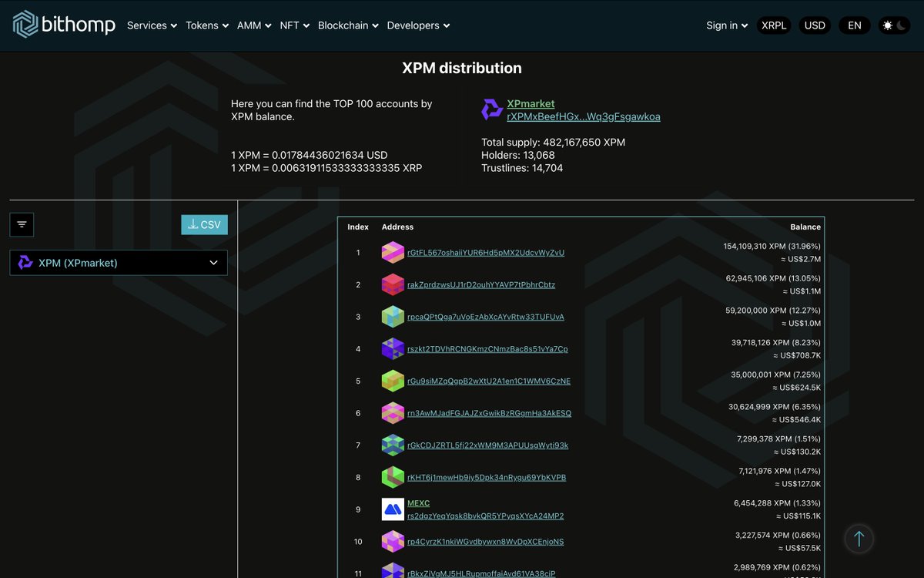Screen dimensions: 924x578
Task: Click the MEXC exchange logo
Action: (393, 509)
